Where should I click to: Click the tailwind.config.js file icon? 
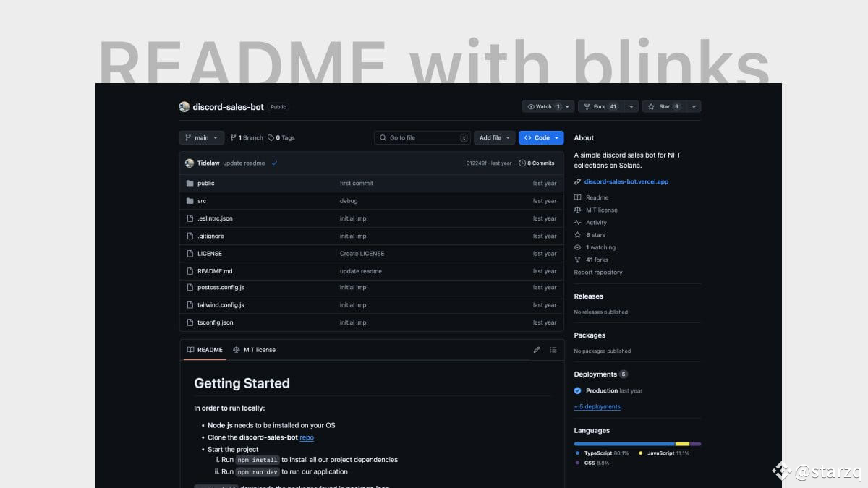pos(190,305)
